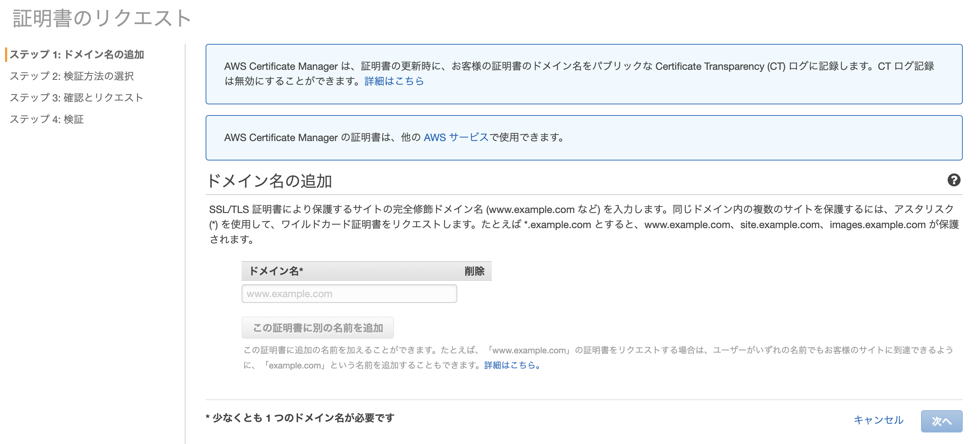
Task: Click the help question mark icon
Action: 953,180
